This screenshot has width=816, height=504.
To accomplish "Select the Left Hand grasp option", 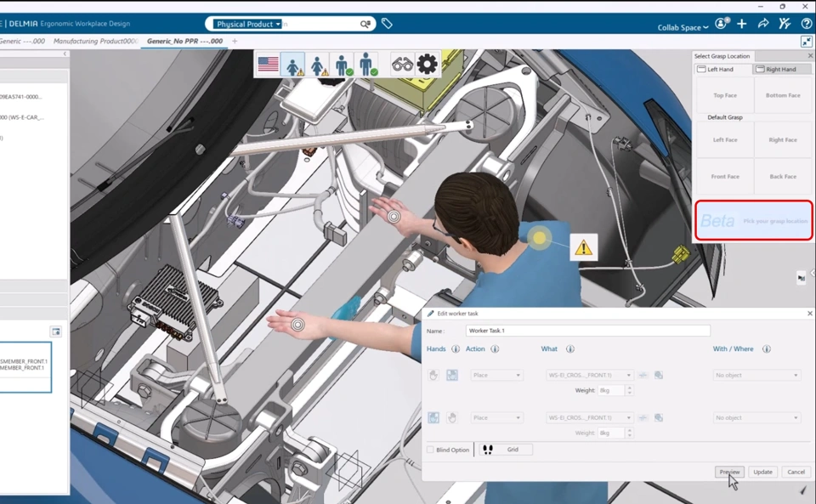I will click(x=723, y=69).
